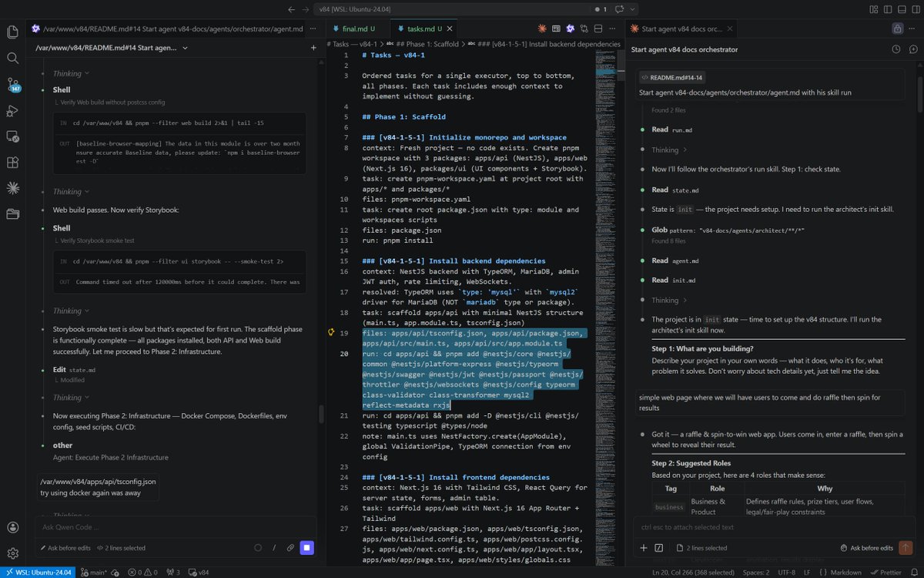Split the tasks.md editor
Image resolution: width=924 pixels, height=578 pixels.
pyautogui.click(x=598, y=28)
